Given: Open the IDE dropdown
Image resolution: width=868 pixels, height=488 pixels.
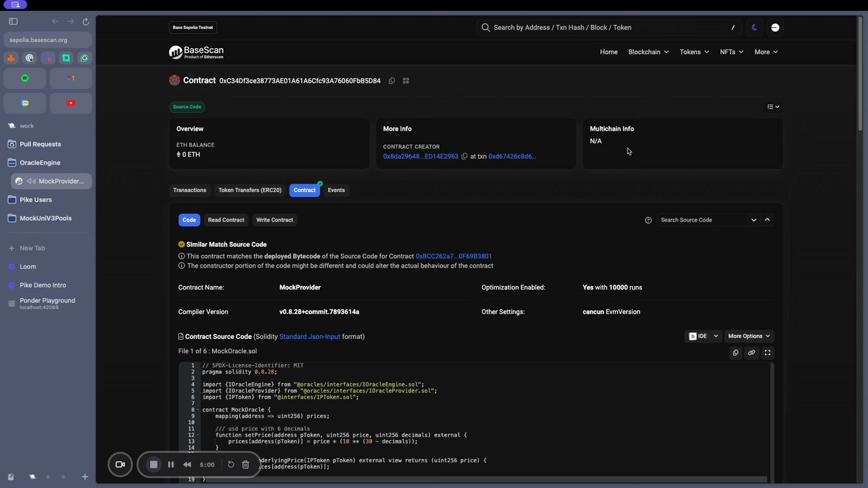Looking at the screenshot, I should point(703,336).
